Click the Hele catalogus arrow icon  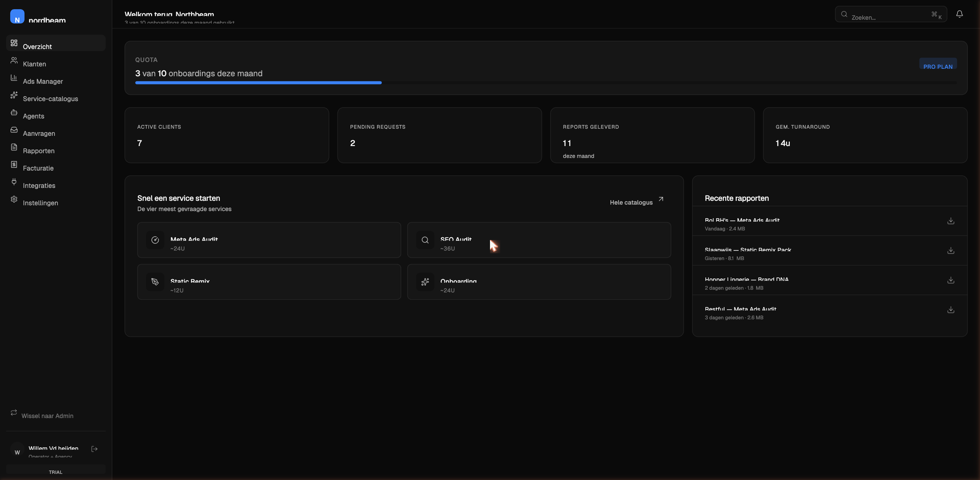(x=661, y=199)
